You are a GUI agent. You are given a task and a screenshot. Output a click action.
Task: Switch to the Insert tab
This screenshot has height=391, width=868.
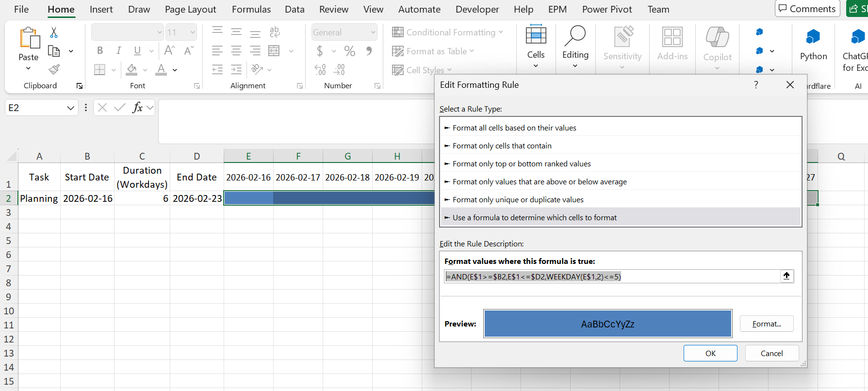point(101,9)
